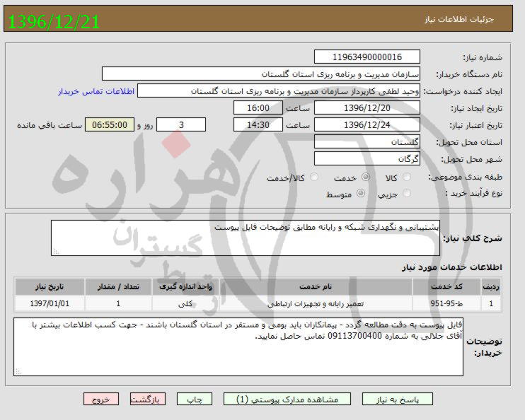This screenshot has height=420, width=525.
Task: Click the کد خدمت column header
Action: 446,287
